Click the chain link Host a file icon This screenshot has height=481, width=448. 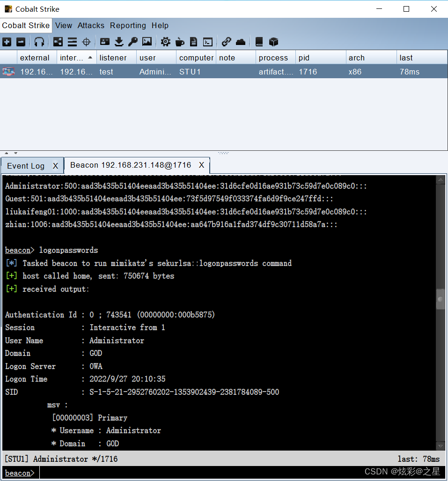click(226, 42)
